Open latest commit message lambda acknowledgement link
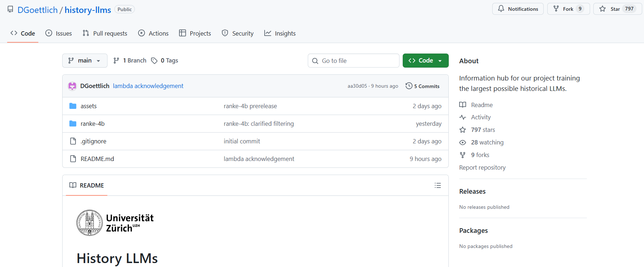 148,86
